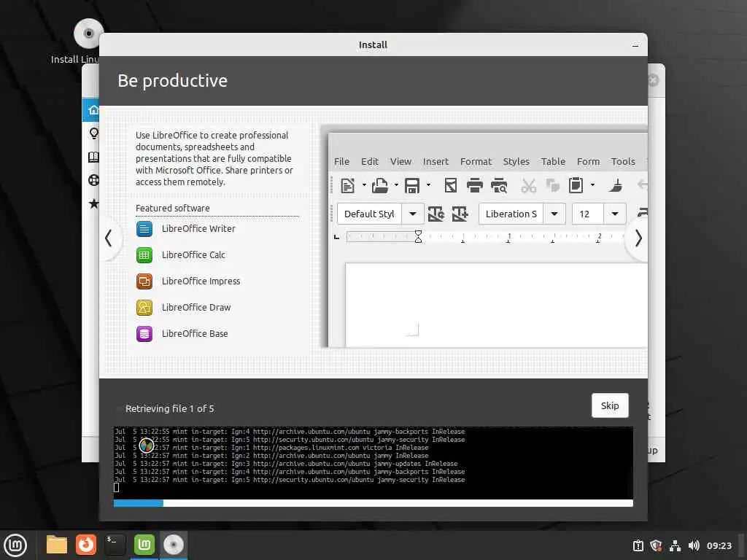The width and height of the screenshot is (747, 560).
Task: Advance to next slideshow slide
Action: pyautogui.click(x=638, y=238)
